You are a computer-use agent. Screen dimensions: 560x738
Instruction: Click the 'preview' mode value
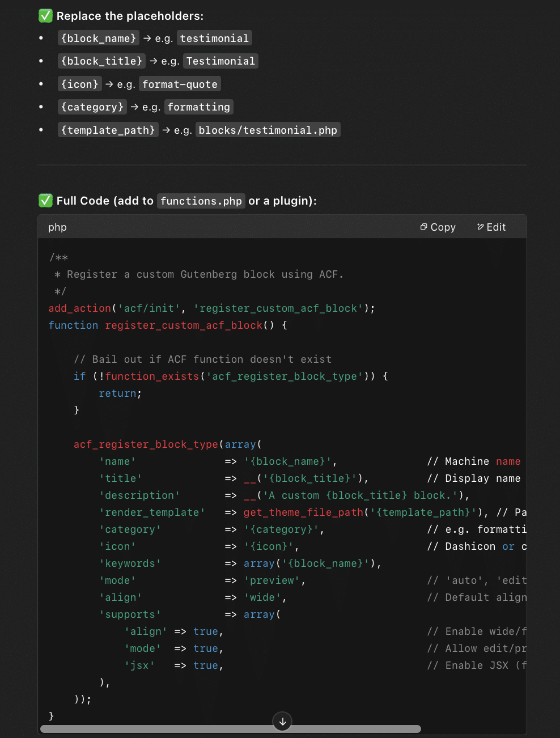(272, 580)
